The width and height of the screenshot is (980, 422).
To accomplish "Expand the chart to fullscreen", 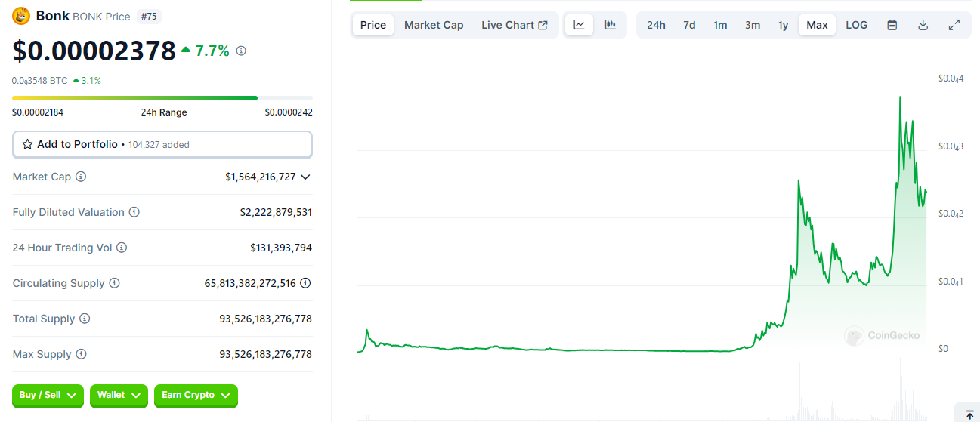I will (954, 25).
